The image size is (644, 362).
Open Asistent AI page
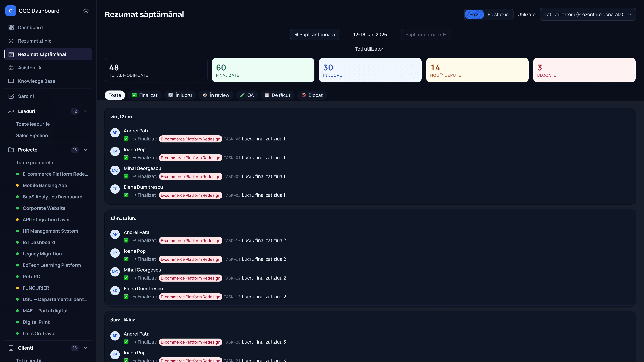point(48,68)
